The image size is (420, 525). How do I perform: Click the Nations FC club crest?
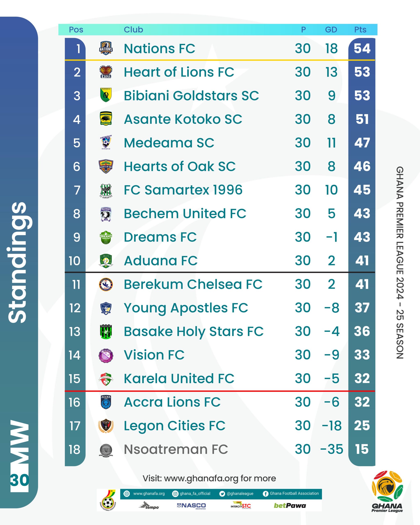click(106, 48)
